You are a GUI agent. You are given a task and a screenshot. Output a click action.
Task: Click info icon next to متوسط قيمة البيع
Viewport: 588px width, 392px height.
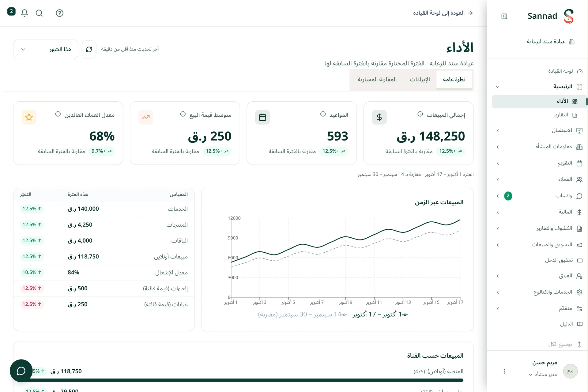tap(183, 114)
